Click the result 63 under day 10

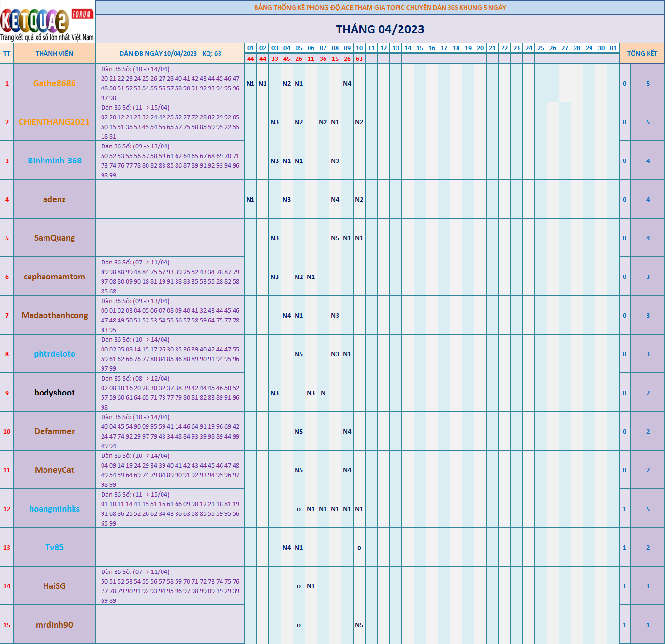click(359, 59)
